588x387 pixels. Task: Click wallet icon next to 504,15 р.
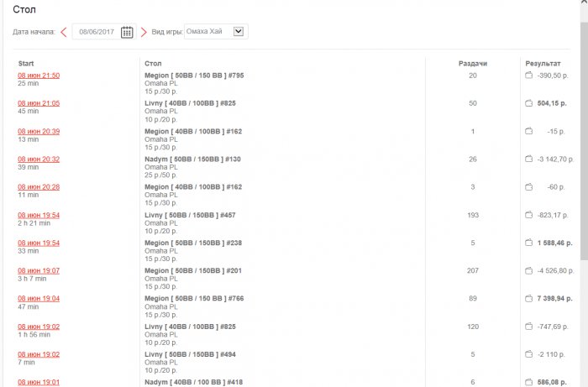[x=528, y=103]
